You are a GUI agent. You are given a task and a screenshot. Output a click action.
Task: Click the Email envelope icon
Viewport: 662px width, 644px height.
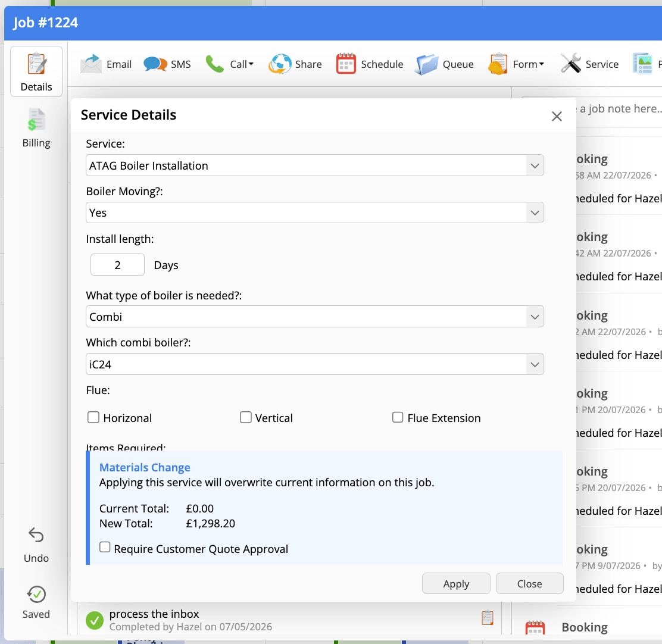click(90, 64)
